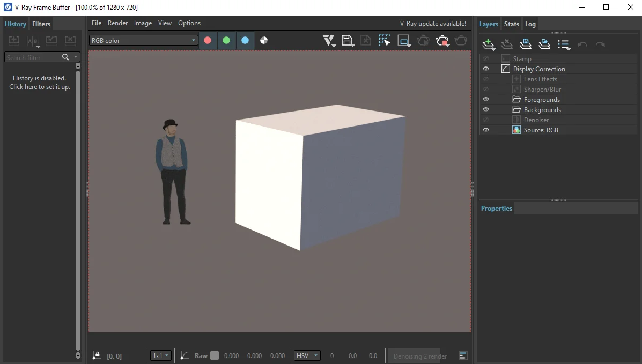The width and height of the screenshot is (642, 364).
Task: Toggle the green channel button
Action: pyautogui.click(x=226, y=40)
